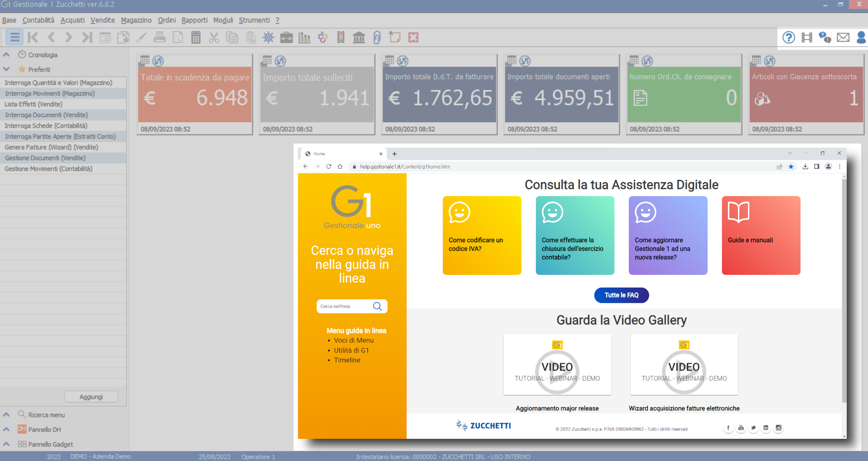Expand the Cronologia section
Viewport: 868px width, 461px height.
click(6, 55)
